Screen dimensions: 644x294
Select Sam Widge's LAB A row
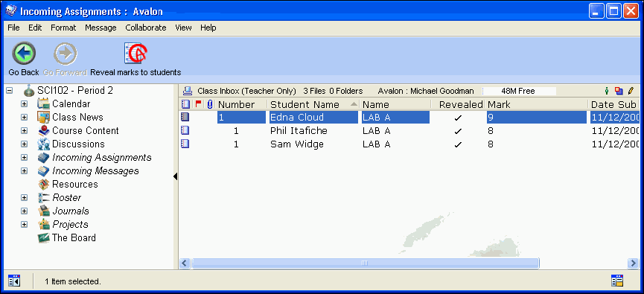[x=409, y=144]
